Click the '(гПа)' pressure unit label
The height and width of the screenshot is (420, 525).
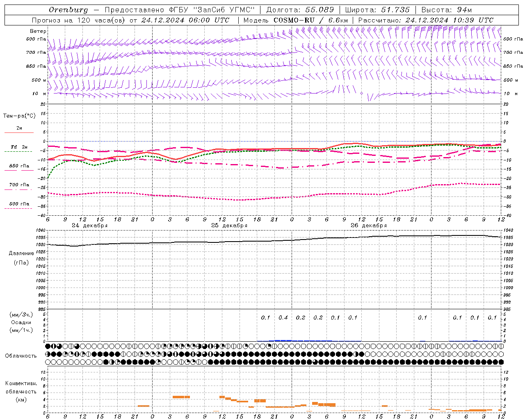coord(21,263)
